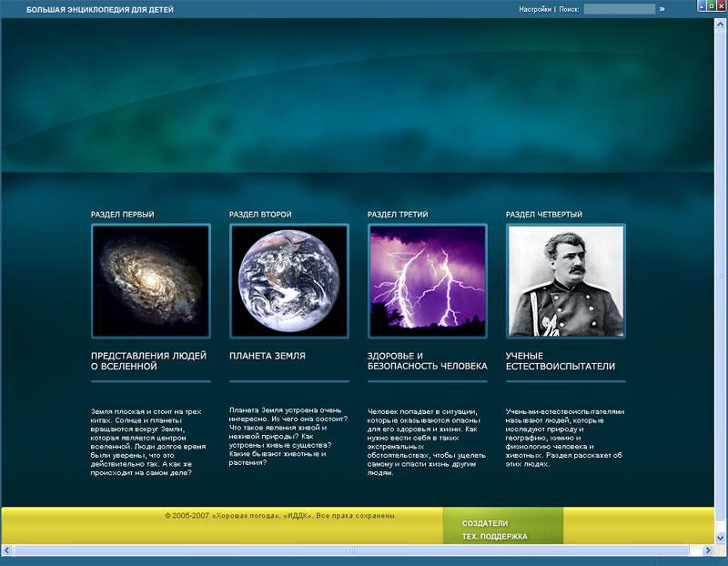Select the scientist portrait image
Viewport: 728px width, 566px height.
click(565, 280)
